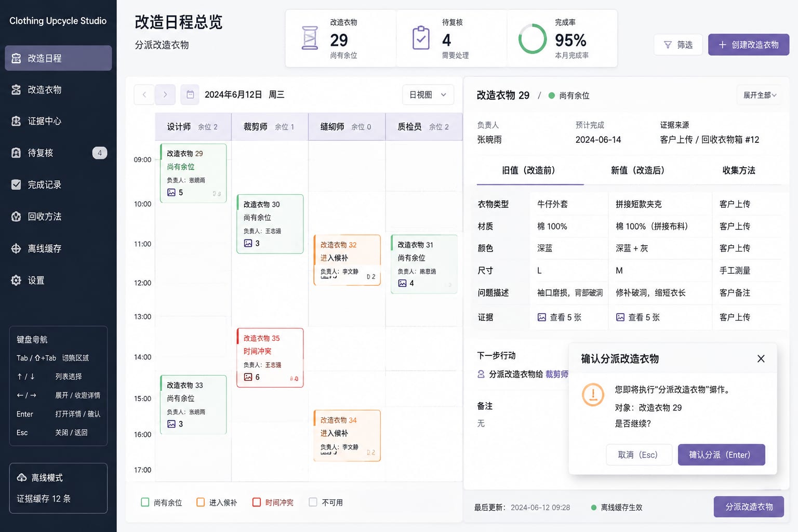798x532 pixels.
Task: Open the 改造衣物 32 候补 card
Action: click(x=347, y=260)
